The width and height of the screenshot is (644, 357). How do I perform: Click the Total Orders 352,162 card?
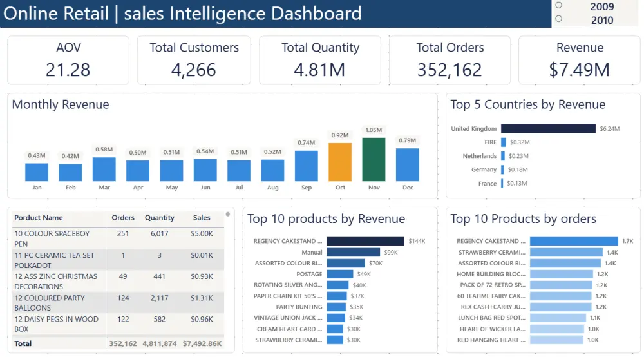[x=450, y=61]
